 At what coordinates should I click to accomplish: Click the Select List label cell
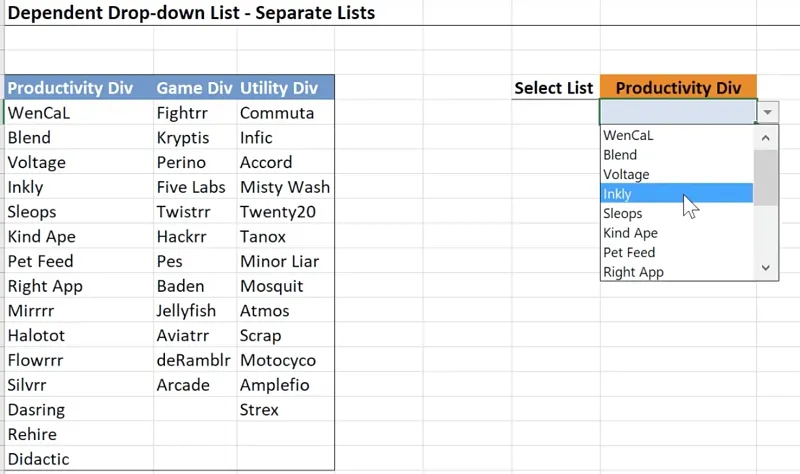point(553,88)
